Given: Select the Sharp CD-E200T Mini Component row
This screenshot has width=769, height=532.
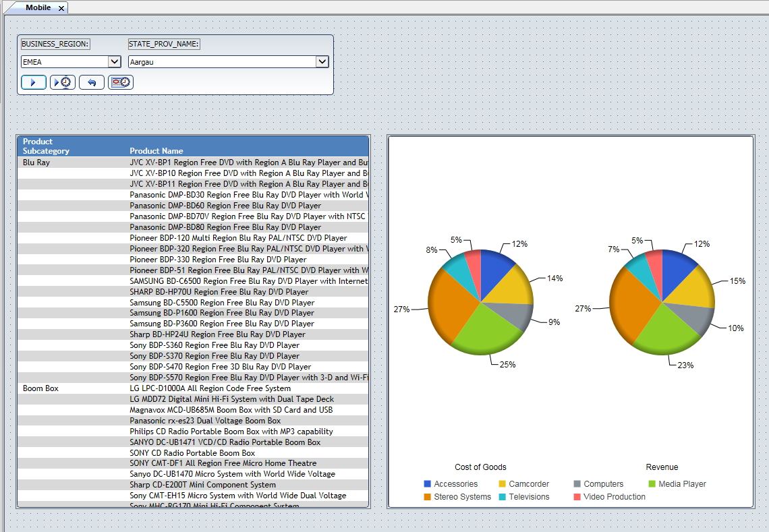Looking at the screenshot, I should tap(193, 485).
